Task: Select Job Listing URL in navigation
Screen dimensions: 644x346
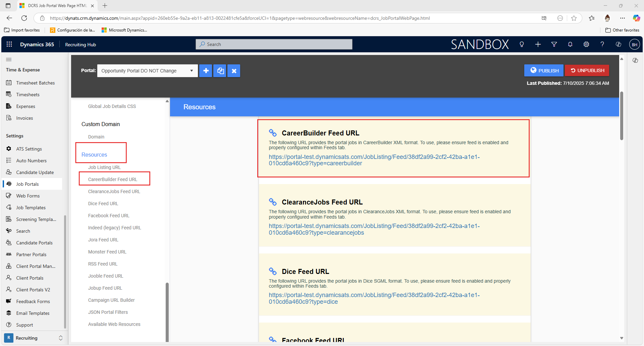Action: click(x=104, y=167)
